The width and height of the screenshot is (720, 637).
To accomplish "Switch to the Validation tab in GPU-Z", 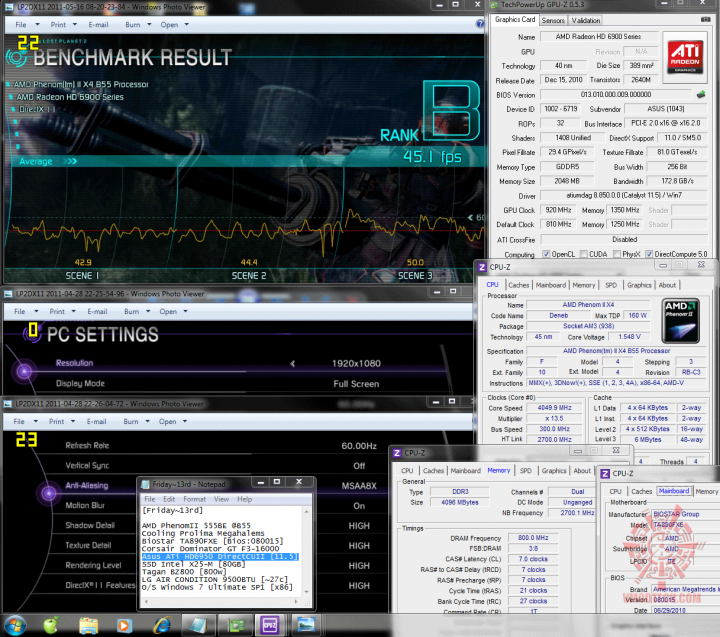I will click(585, 20).
